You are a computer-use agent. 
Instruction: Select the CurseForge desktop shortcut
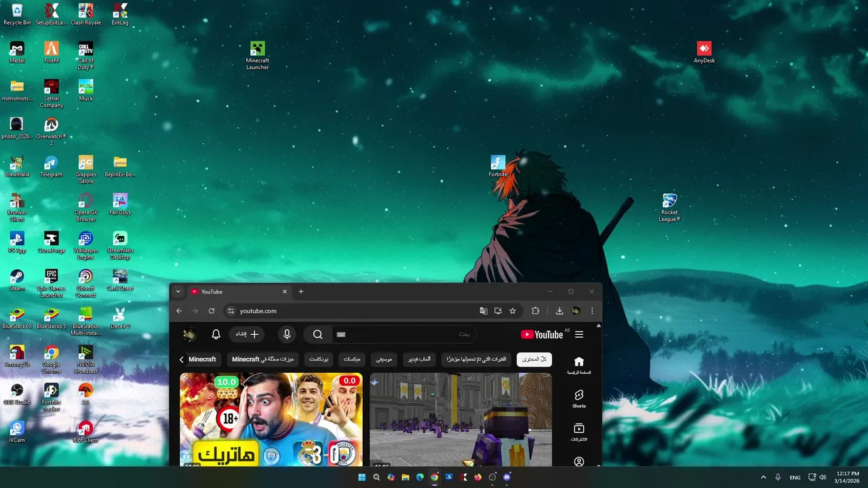[52, 242]
